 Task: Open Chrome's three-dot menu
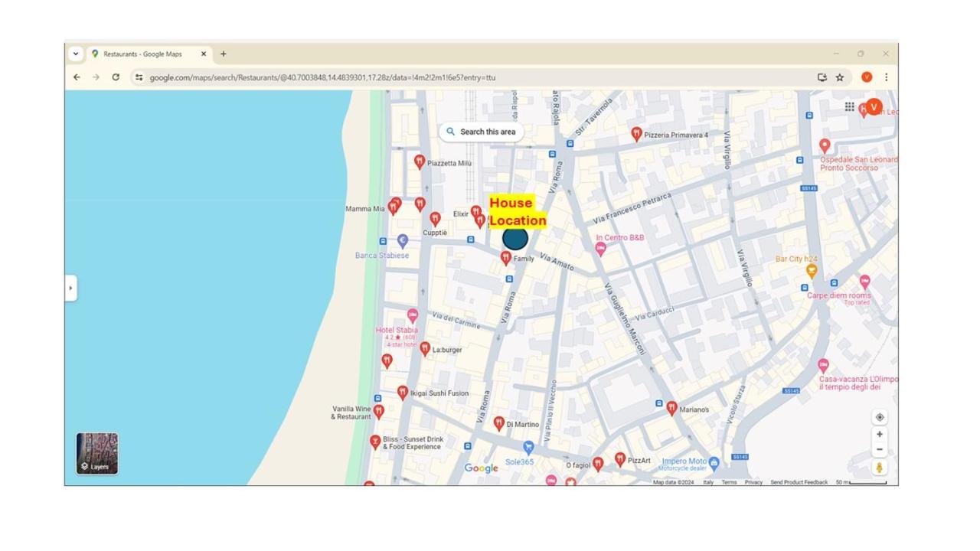[886, 77]
